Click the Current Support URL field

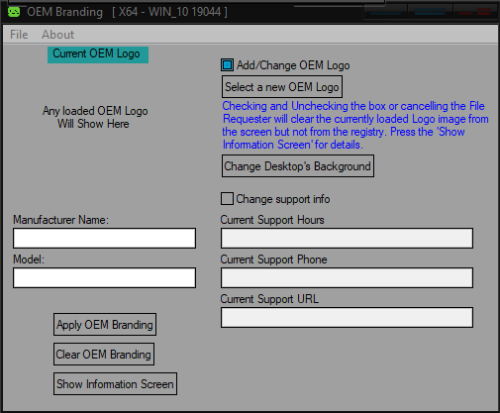click(347, 317)
